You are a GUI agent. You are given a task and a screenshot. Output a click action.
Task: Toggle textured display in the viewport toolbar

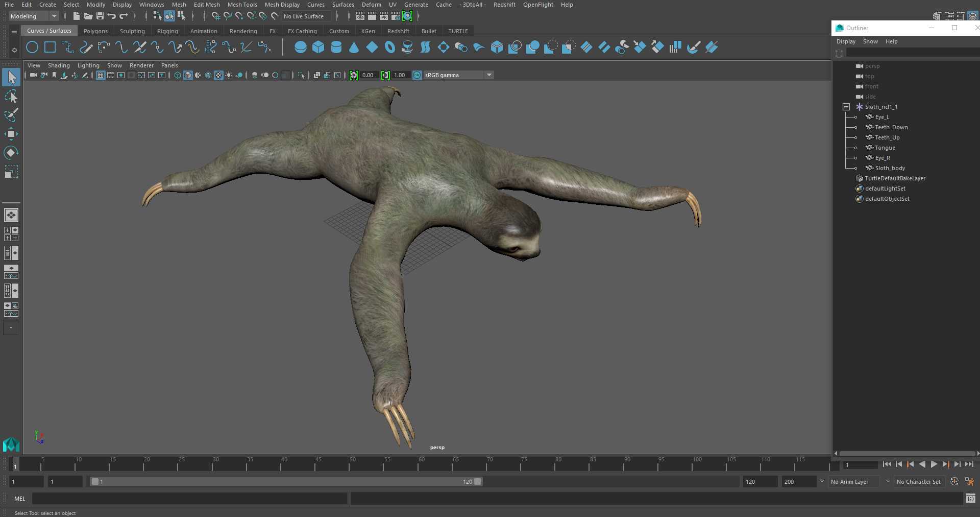click(x=218, y=75)
